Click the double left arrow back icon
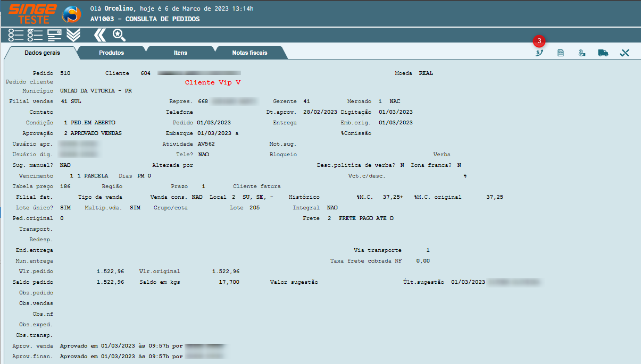641x364 pixels. coord(99,35)
